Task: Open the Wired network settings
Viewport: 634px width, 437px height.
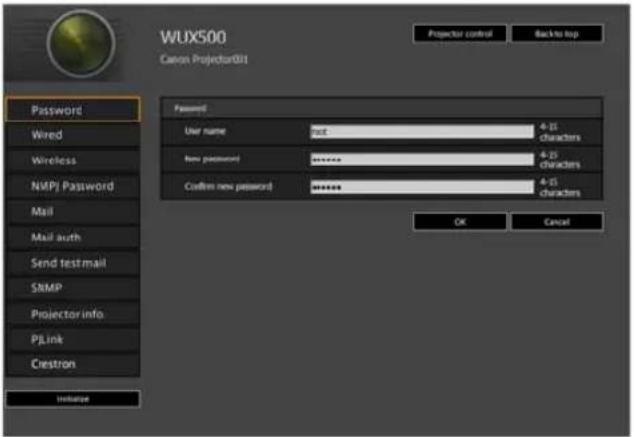Action: click(x=73, y=135)
